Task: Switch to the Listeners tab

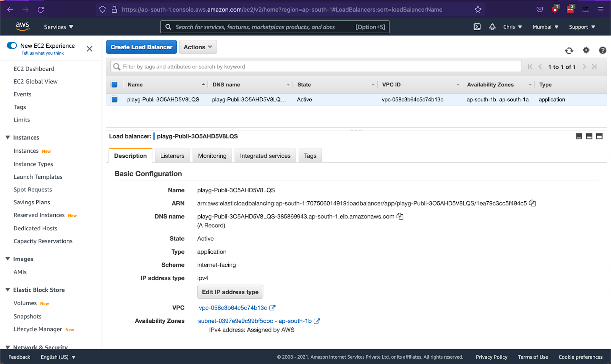Action: (172, 156)
